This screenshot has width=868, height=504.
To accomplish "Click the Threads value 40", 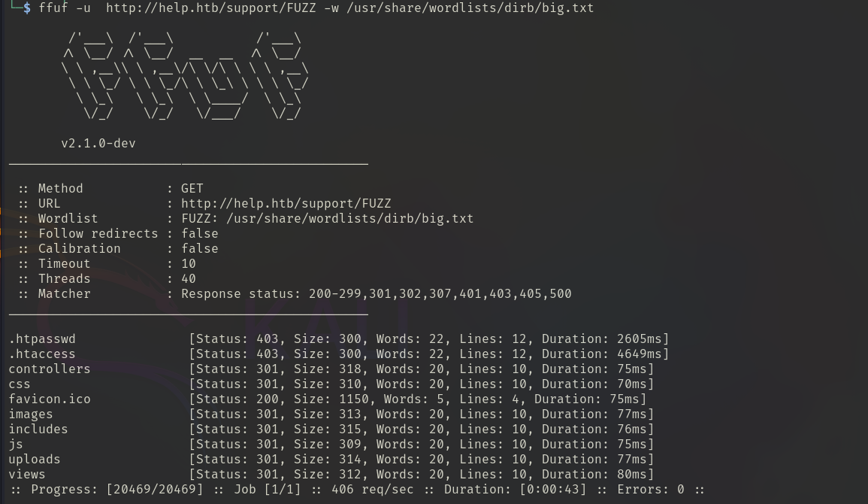I will point(188,278).
